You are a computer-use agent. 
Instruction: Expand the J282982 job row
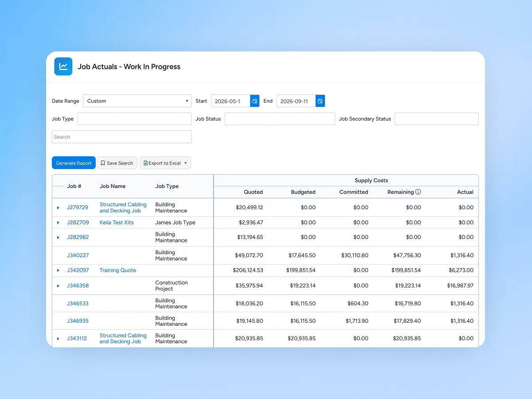click(58, 237)
